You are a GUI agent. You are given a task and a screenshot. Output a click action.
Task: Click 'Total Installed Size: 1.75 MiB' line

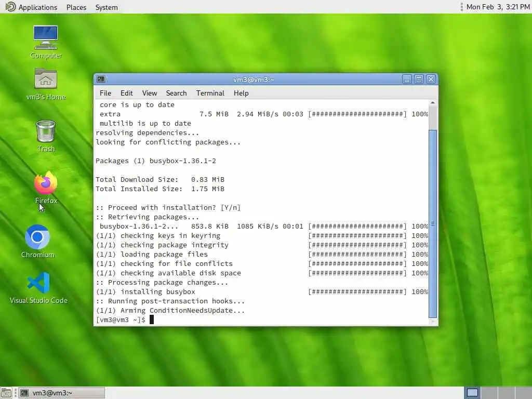(160, 189)
